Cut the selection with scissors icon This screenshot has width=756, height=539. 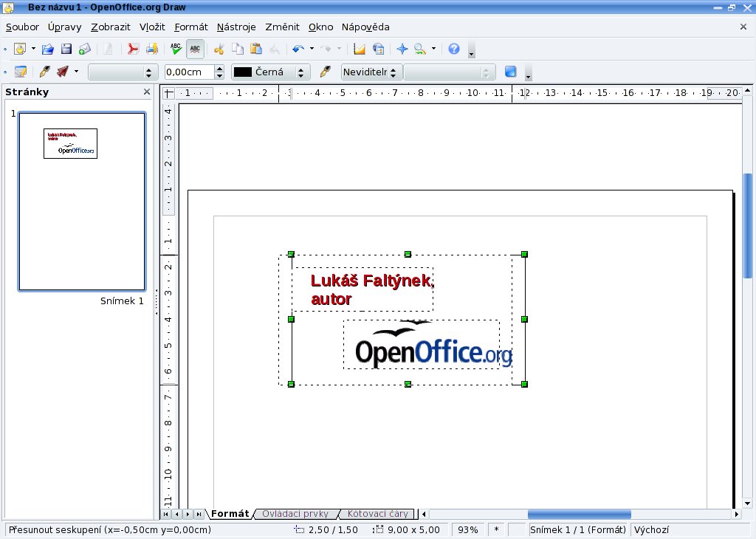[219, 49]
